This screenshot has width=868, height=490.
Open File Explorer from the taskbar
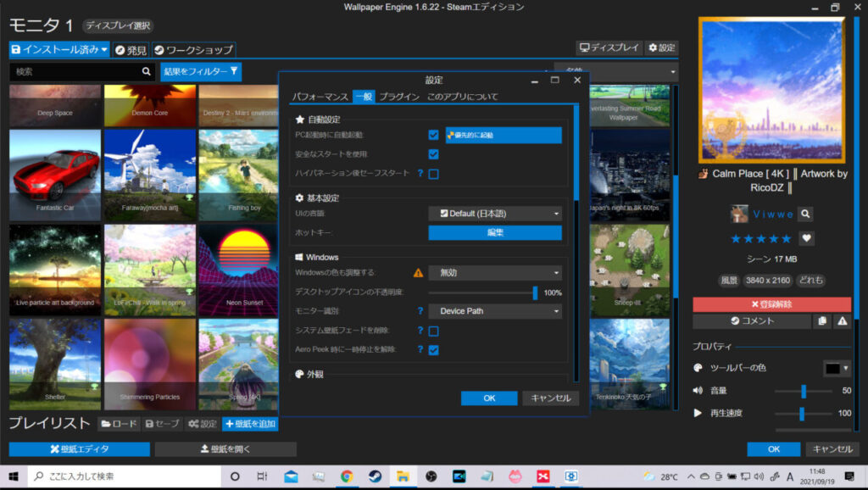tap(403, 476)
